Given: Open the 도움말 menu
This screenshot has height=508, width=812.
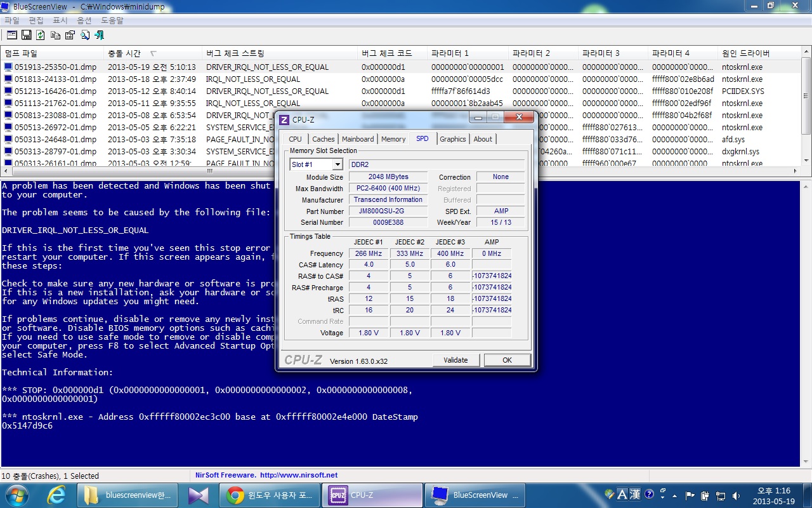Looking at the screenshot, I should (112, 20).
